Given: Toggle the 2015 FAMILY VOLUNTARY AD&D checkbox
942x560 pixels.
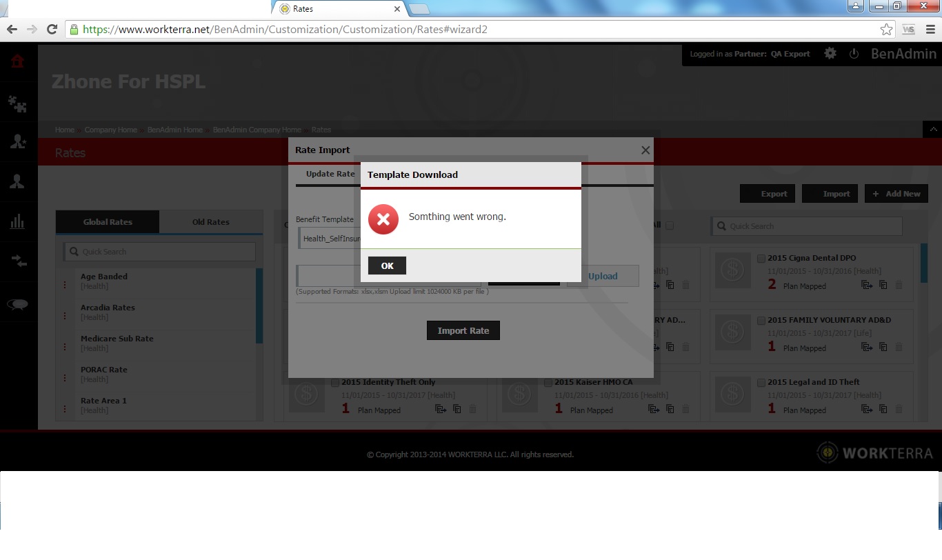Looking at the screenshot, I should click(x=761, y=321).
